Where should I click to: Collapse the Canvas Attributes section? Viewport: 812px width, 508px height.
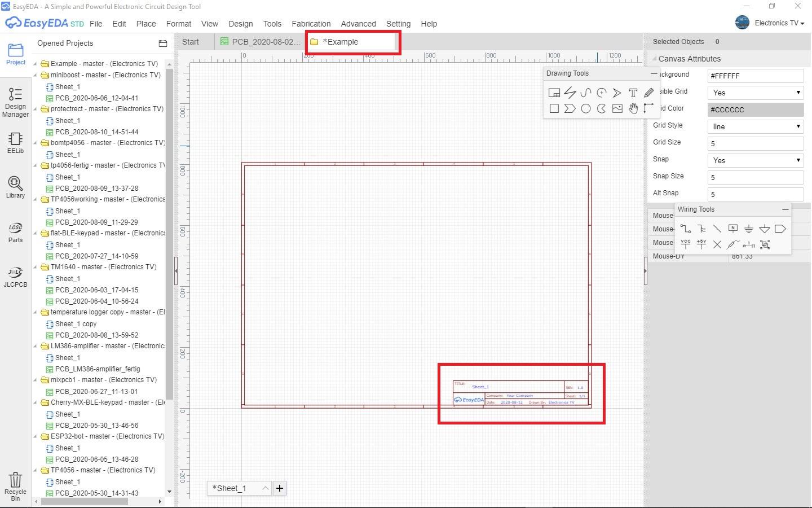click(x=655, y=59)
